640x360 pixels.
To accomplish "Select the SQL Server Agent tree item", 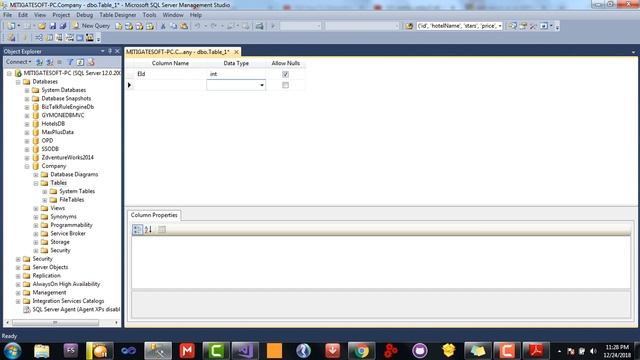I will [76, 309].
